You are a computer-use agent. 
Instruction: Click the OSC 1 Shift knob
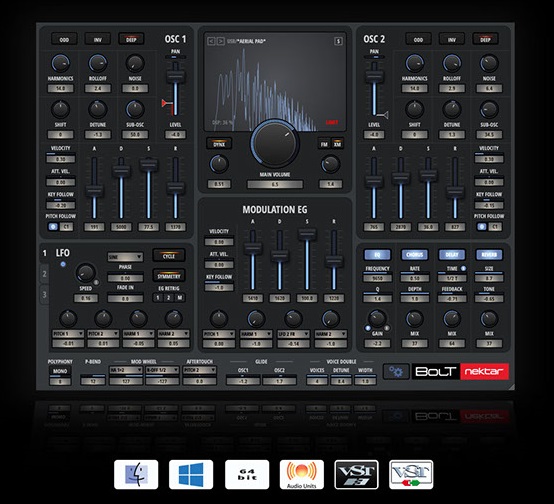click(60, 110)
